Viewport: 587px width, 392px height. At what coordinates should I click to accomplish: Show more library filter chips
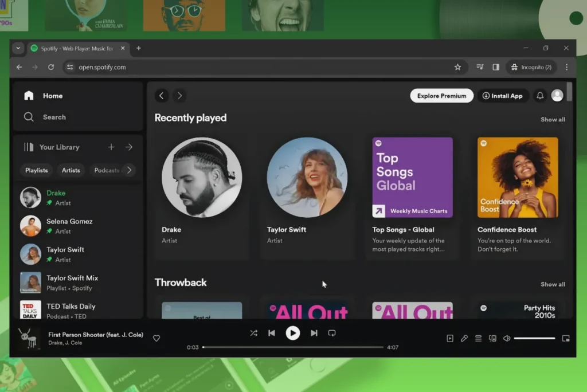(129, 170)
